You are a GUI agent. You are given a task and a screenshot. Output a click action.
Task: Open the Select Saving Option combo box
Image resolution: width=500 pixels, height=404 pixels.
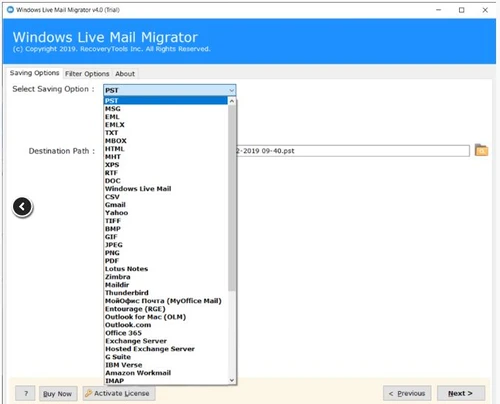point(170,90)
